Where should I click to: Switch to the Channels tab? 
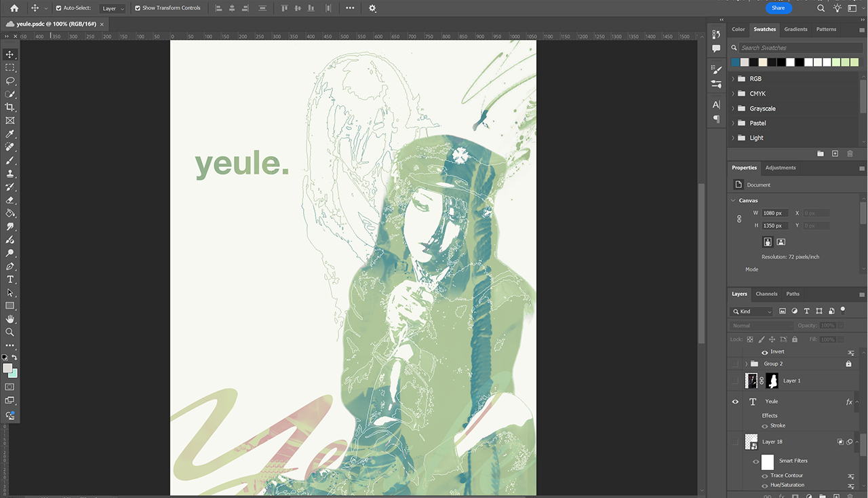point(766,294)
